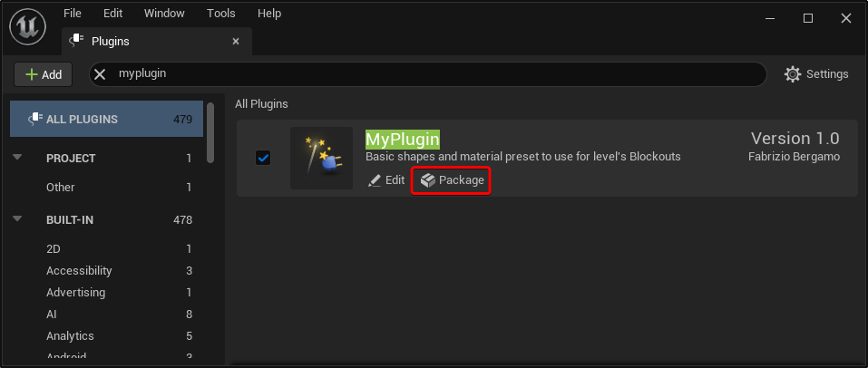Click the Unreal Engine logo icon
The image size is (868, 368).
tap(28, 27)
